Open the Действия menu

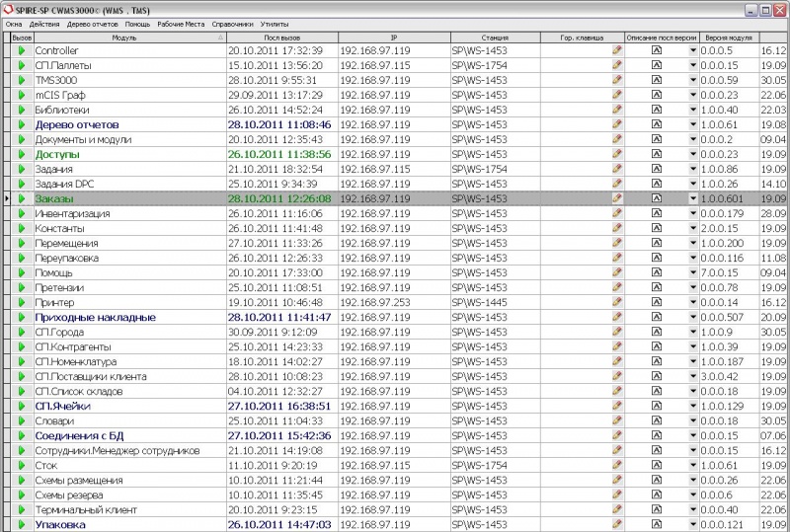(x=43, y=22)
